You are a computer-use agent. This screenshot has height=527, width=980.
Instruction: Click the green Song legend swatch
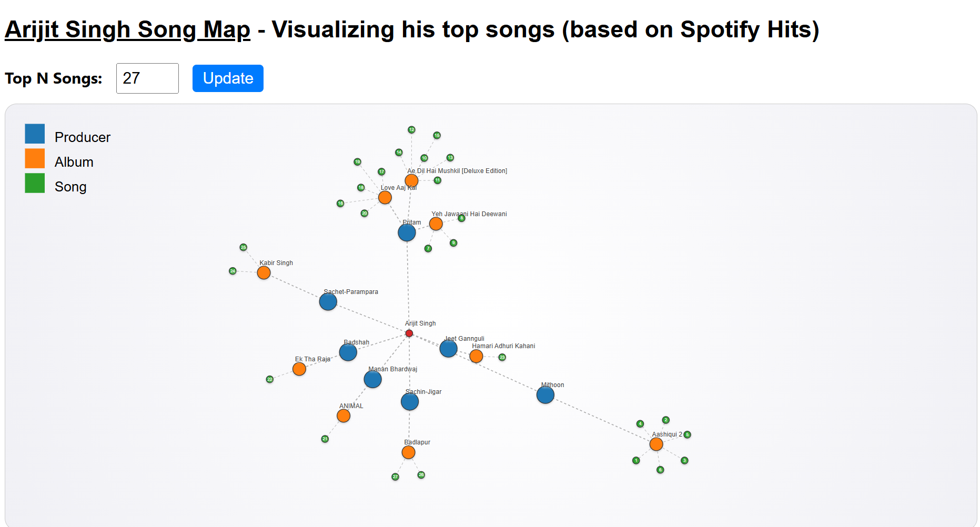coord(35,184)
